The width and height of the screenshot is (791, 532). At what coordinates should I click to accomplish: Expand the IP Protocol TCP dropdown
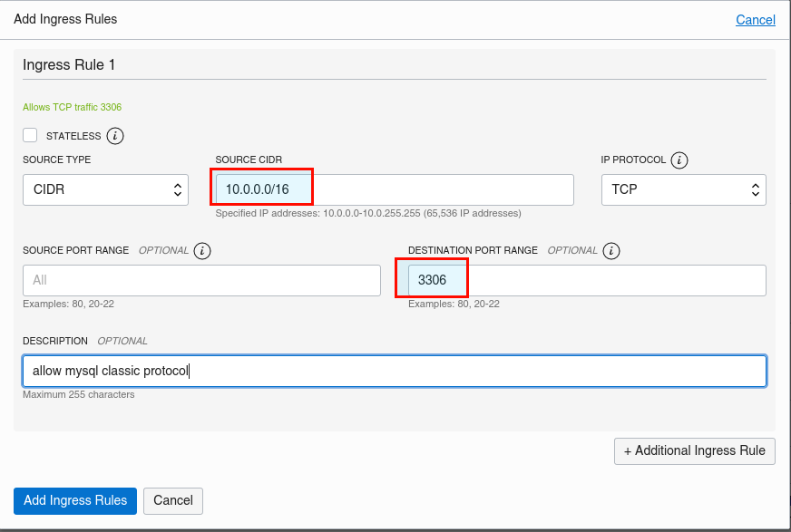click(x=684, y=190)
